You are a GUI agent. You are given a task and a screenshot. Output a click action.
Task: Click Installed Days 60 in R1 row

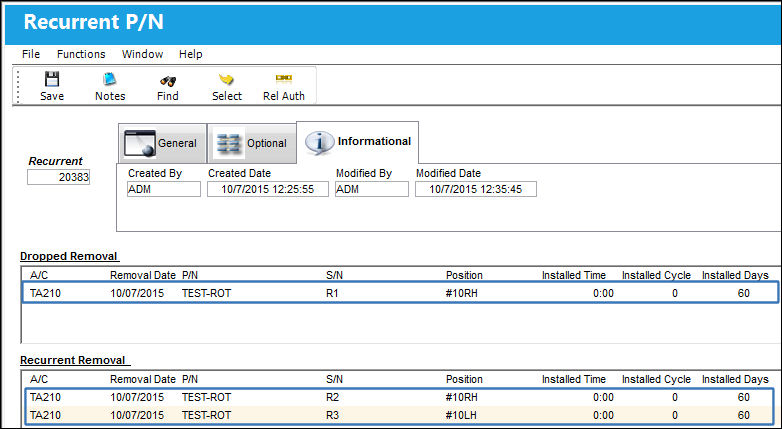click(x=744, y=293)
